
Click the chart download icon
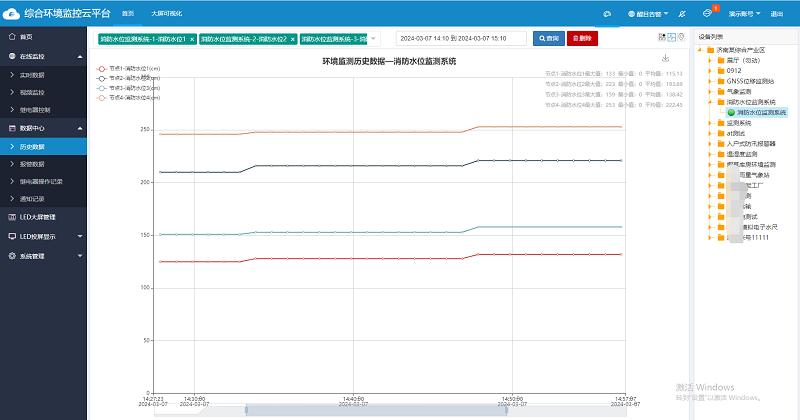click(x=666, y=59)
